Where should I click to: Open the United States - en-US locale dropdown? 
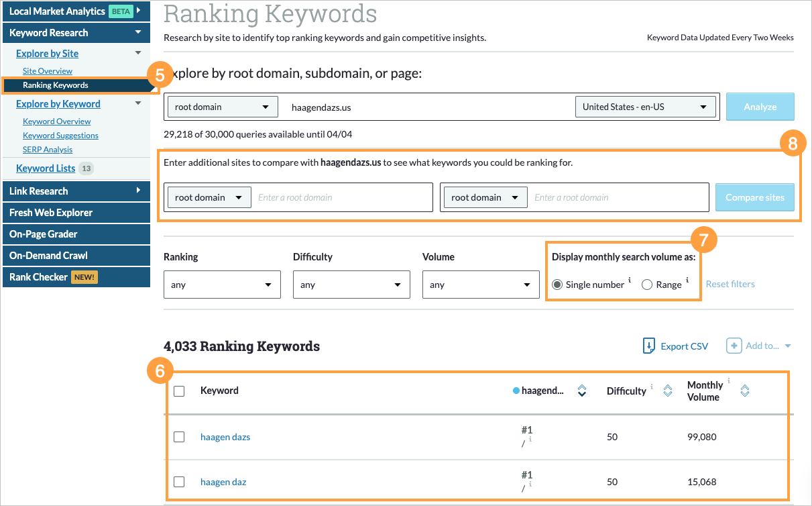(x=645, y=106)
